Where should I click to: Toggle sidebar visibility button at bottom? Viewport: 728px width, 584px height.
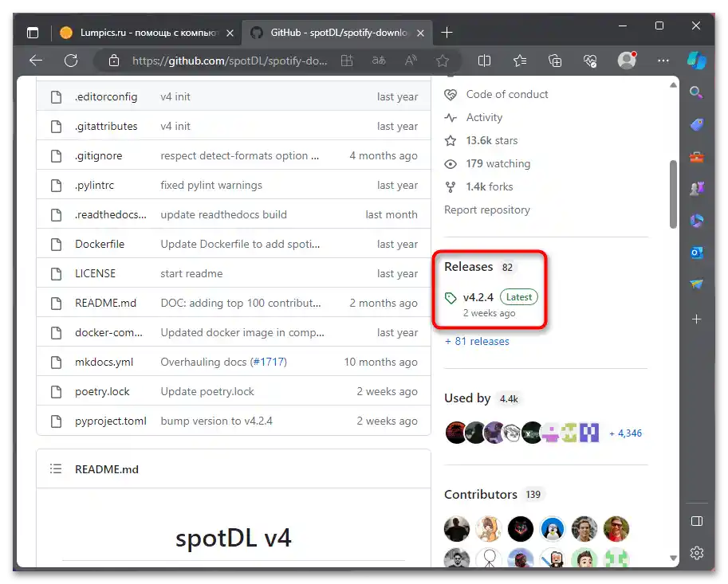tap(696, 521)
